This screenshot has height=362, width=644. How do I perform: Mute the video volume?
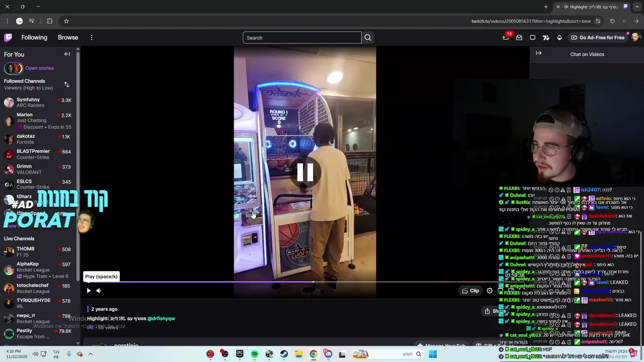[99, 291]
